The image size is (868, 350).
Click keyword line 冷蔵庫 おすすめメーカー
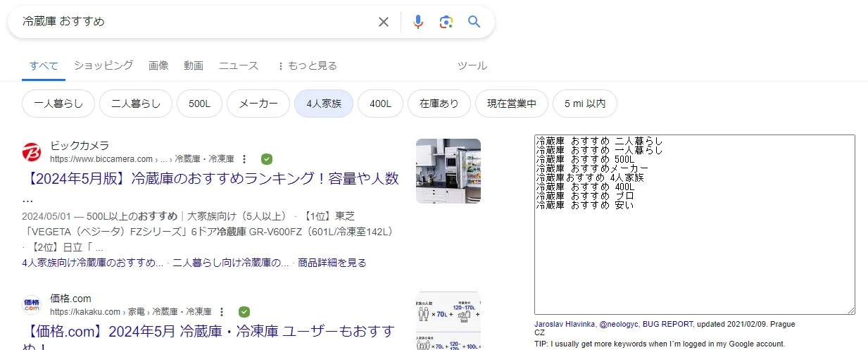pos(591,168)
